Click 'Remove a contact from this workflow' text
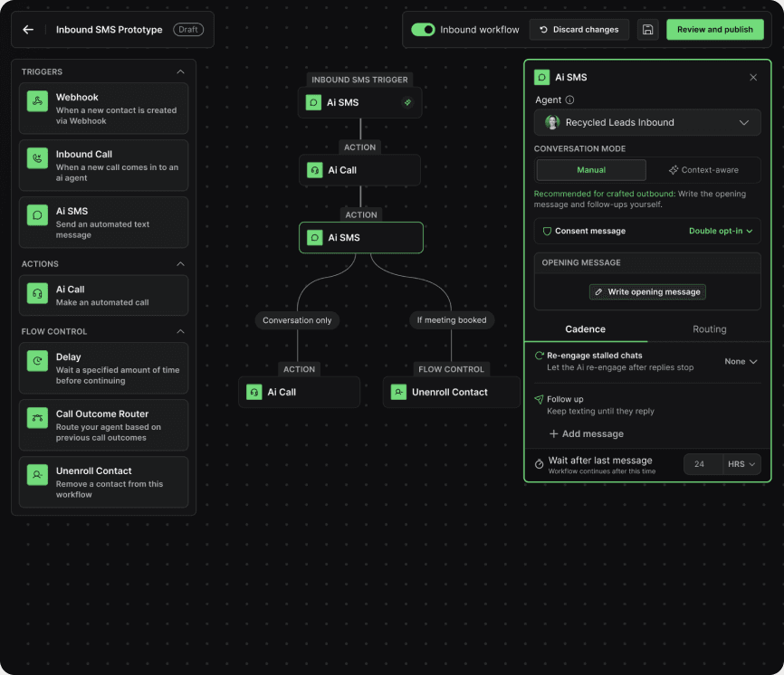 click(x=109, y=490)
